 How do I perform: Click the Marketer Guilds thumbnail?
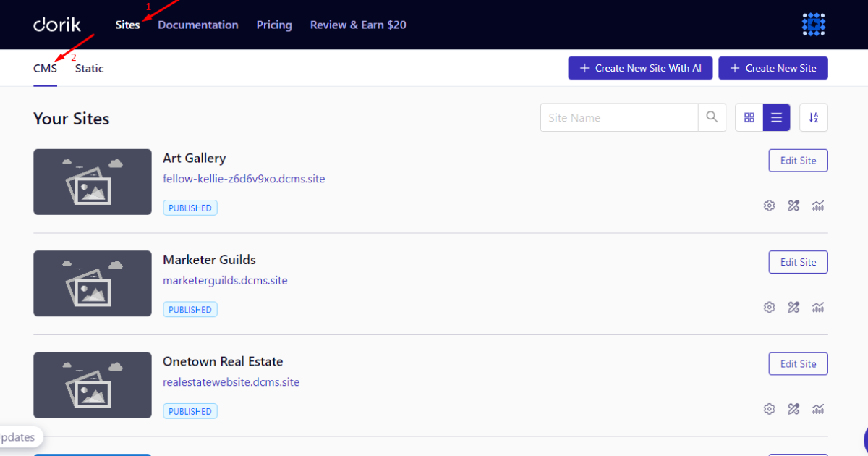(93, 284)
